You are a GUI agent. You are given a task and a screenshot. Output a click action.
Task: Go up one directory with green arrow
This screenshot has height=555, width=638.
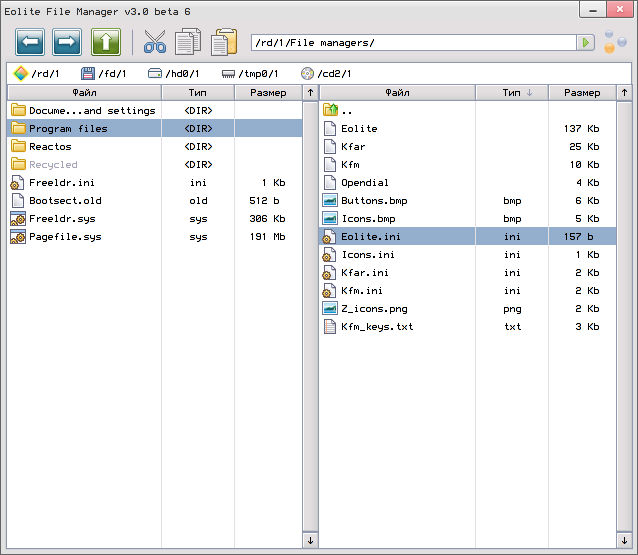[106, 42]
